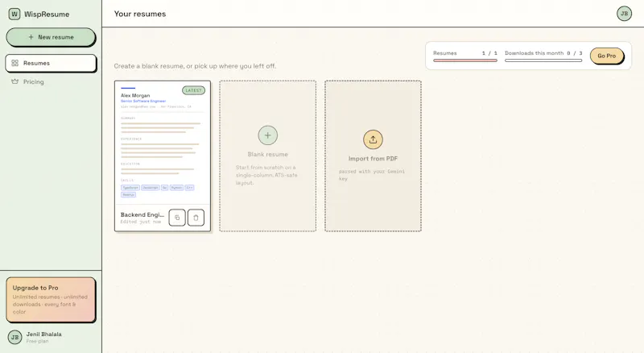
Task: Click the Jenil Bhalala account name
Action: [44, 334]
